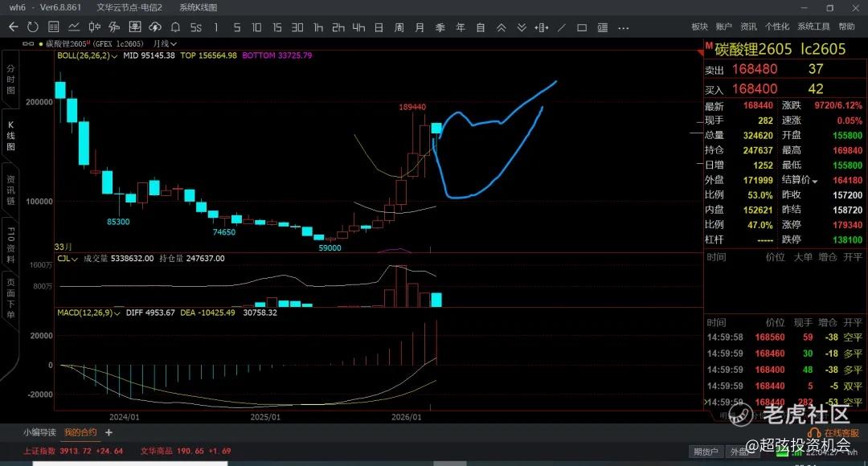Viewport: 868px width, 466px height.
Task: Expand the 结算价 dropdown arrow
Action: click(x=814, y=181)
